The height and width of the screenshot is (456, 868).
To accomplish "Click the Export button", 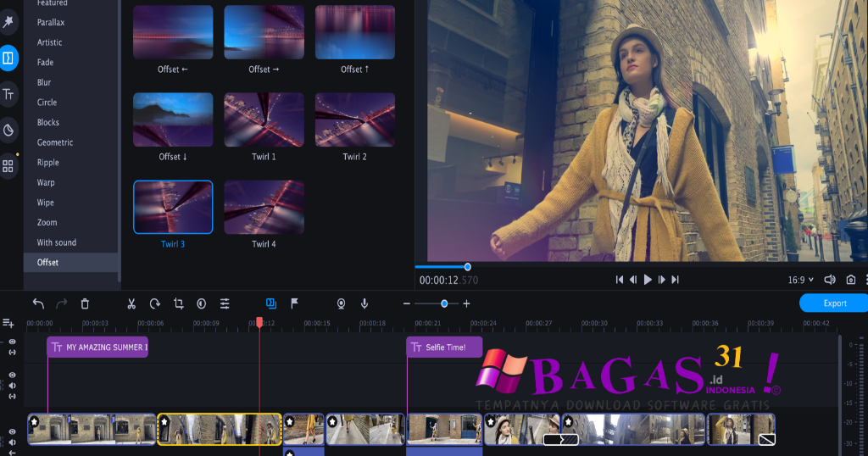I will point(834,303).
